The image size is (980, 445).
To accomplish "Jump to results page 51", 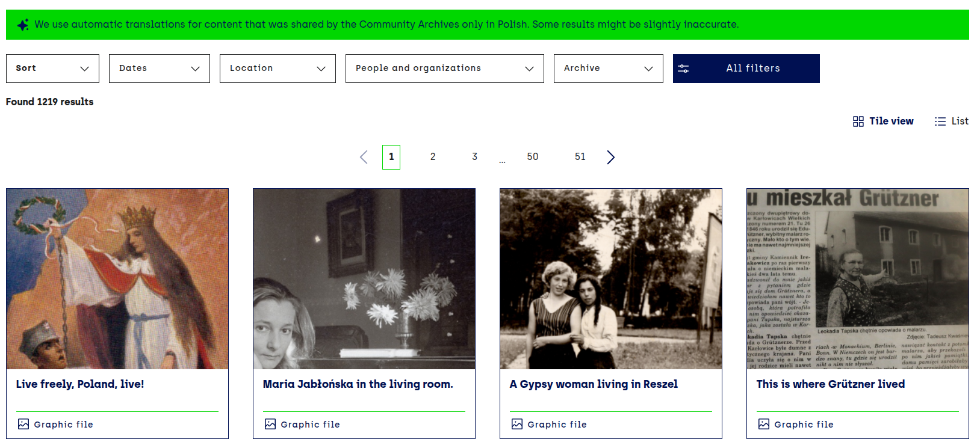I will [x=580, y=157].
